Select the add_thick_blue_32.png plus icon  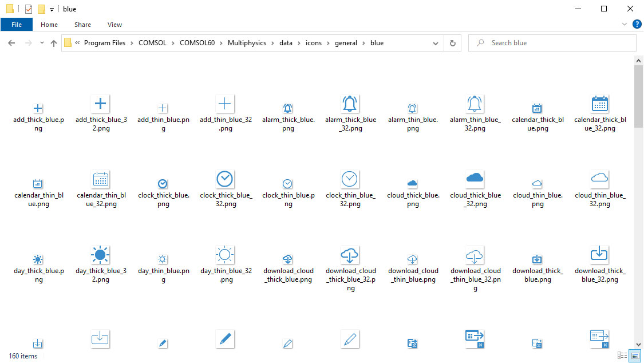pyautogui.click(x=100, y=104)
